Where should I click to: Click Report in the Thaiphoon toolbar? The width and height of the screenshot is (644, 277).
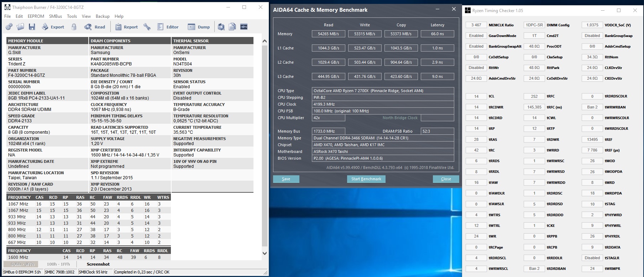[126, 27]
